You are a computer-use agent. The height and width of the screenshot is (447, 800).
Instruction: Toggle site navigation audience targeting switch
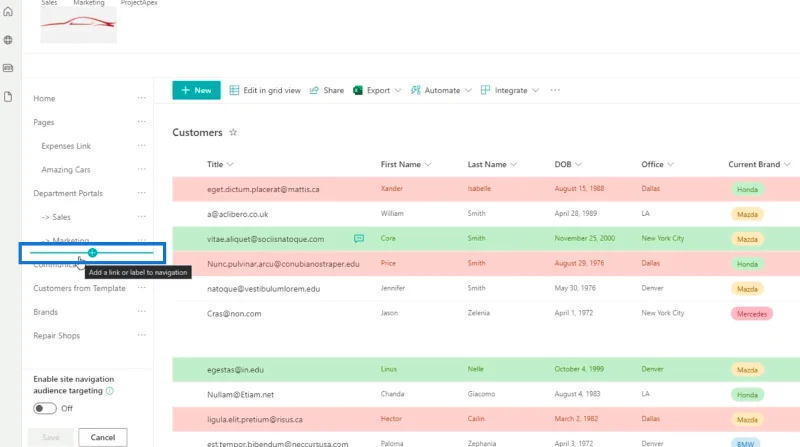coord(45,408)
